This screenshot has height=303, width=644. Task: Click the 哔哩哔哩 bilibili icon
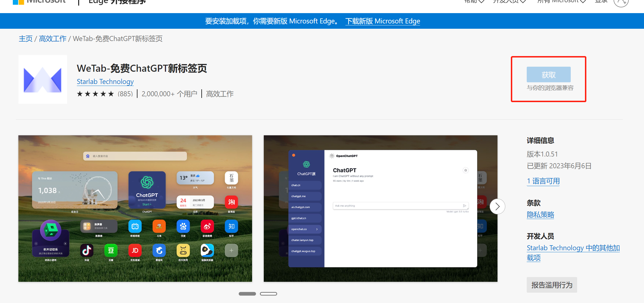(x=135, y=226)
